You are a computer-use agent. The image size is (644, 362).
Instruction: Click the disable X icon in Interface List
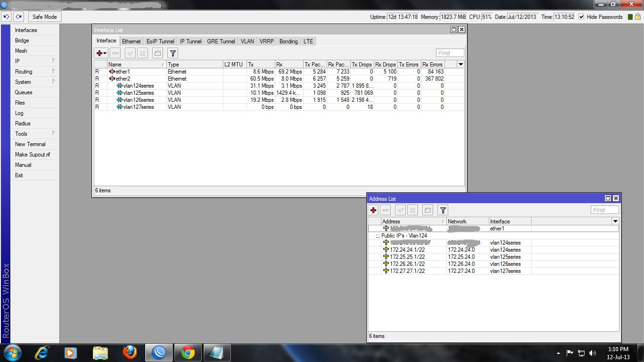[x=142, y=53]
